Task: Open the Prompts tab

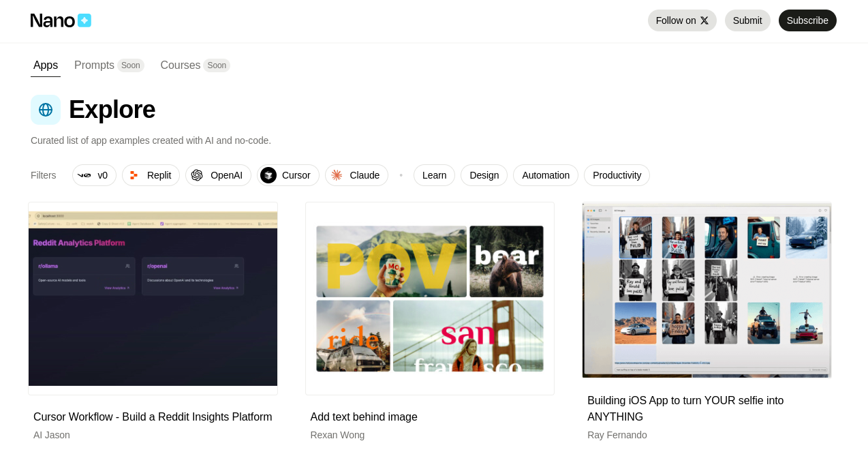Action: [94, 65]
